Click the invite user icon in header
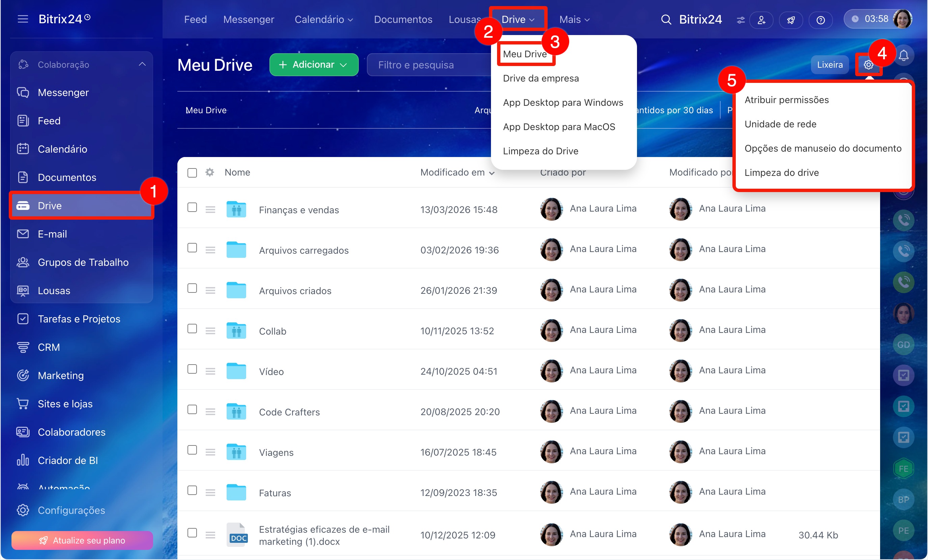 coord(761,20)
